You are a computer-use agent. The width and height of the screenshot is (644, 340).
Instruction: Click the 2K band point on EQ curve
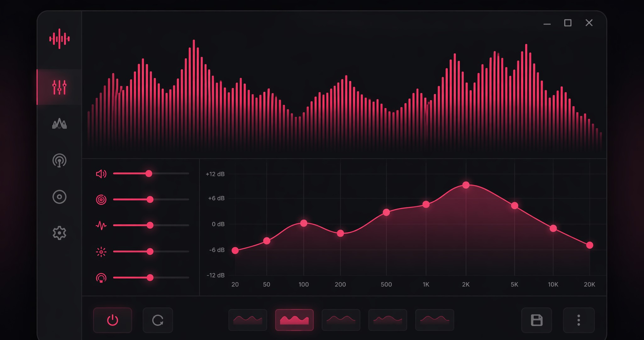tap(466, 185)
